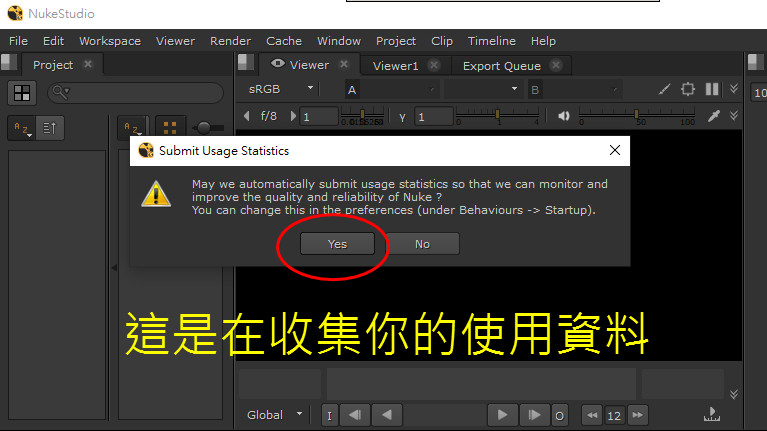This screenshot has width=767, height=431.
Task: Switch to the Viewer tab
Action: click(309, 65)
